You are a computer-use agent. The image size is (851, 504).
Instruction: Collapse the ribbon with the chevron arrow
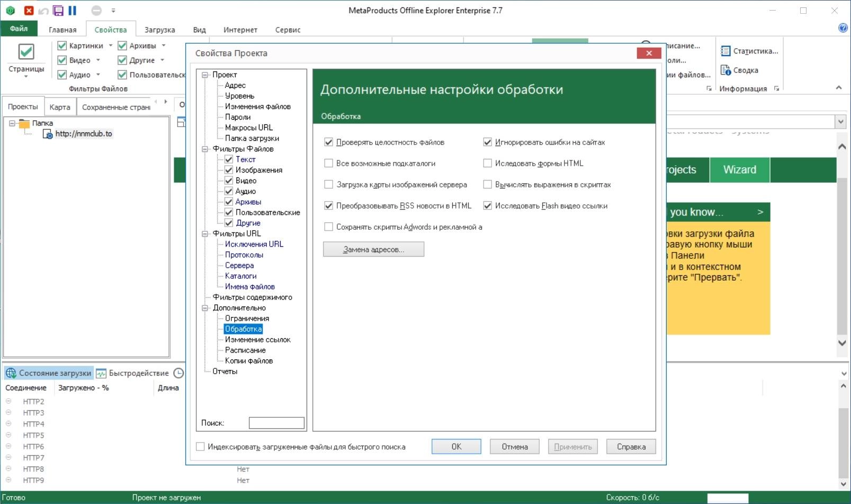click(x=839, y=88)
